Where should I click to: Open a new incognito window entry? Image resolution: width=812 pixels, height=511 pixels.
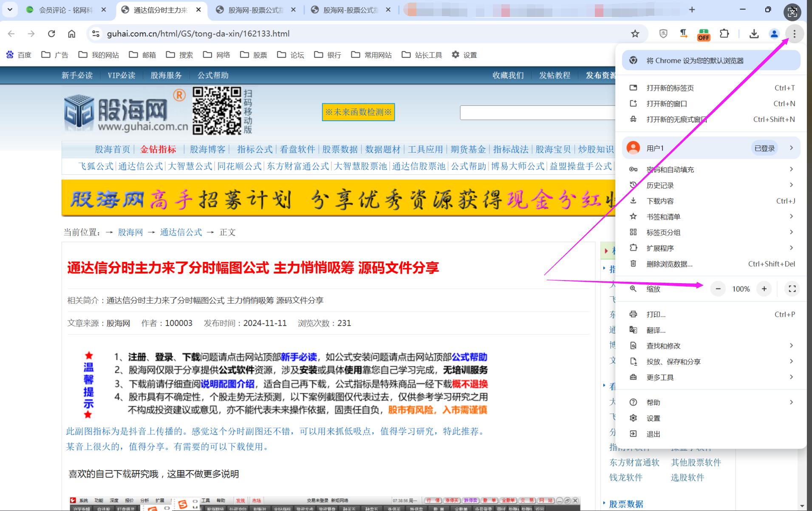tap(712, 119)
